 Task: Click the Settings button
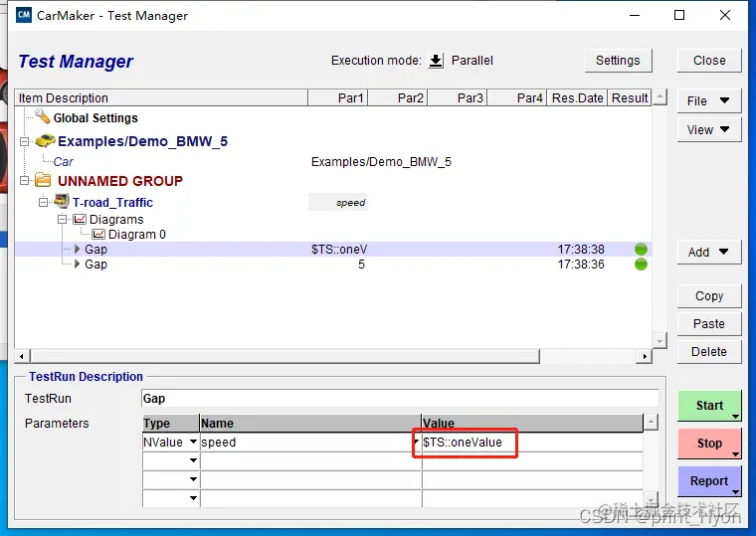pos(618,61)
